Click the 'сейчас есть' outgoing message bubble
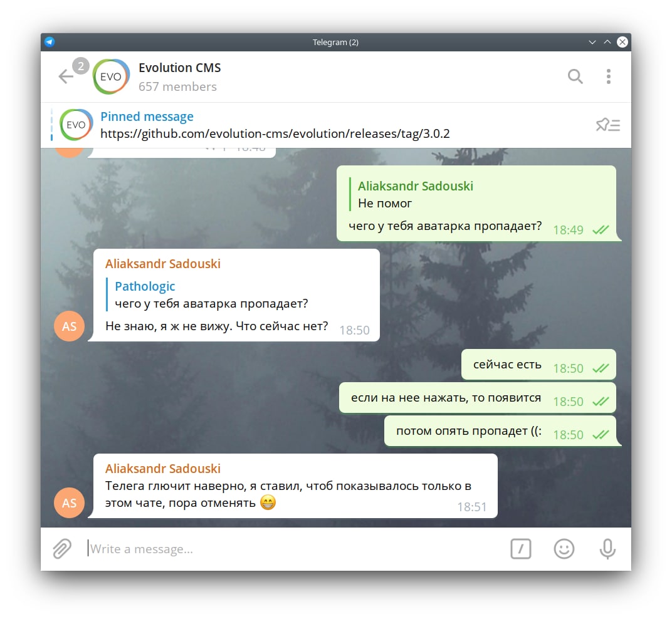This screenshot has width=672, height=619. tap(538, 365)
